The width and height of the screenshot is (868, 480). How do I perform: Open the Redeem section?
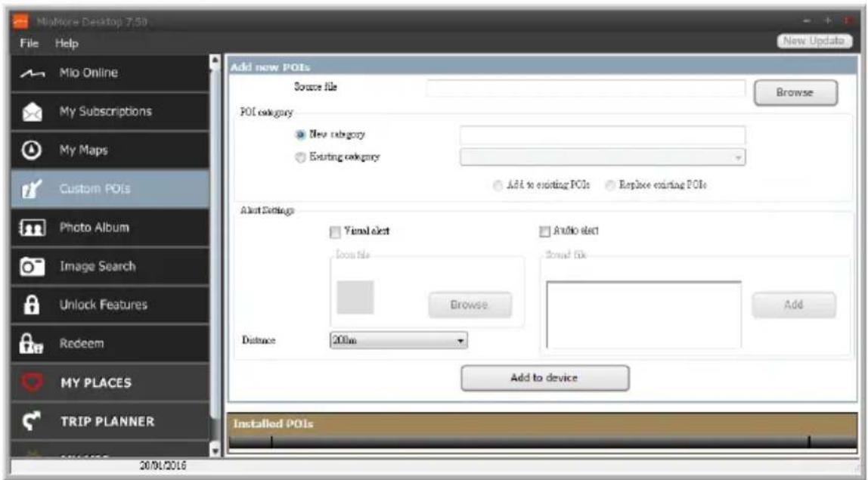110,344
